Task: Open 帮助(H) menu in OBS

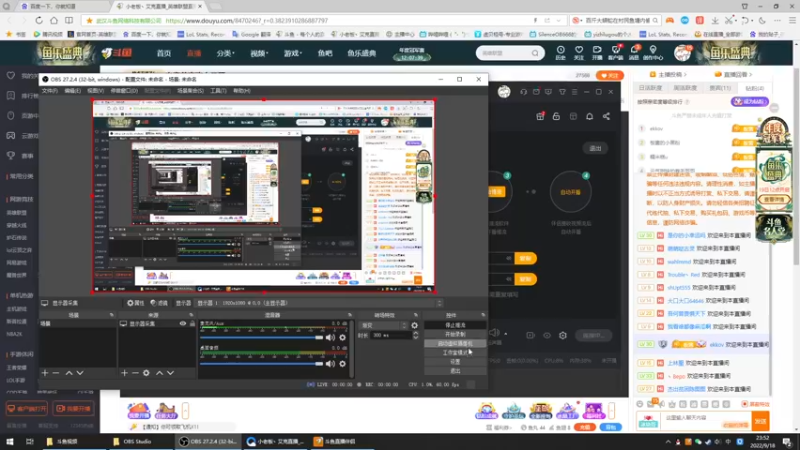Action: 241,91
